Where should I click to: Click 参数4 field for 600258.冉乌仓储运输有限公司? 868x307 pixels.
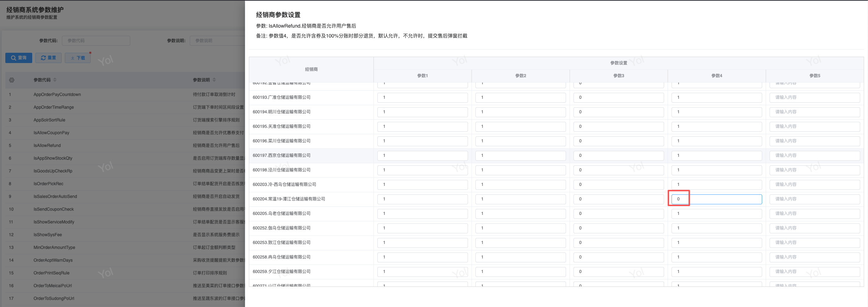[716, 257]
